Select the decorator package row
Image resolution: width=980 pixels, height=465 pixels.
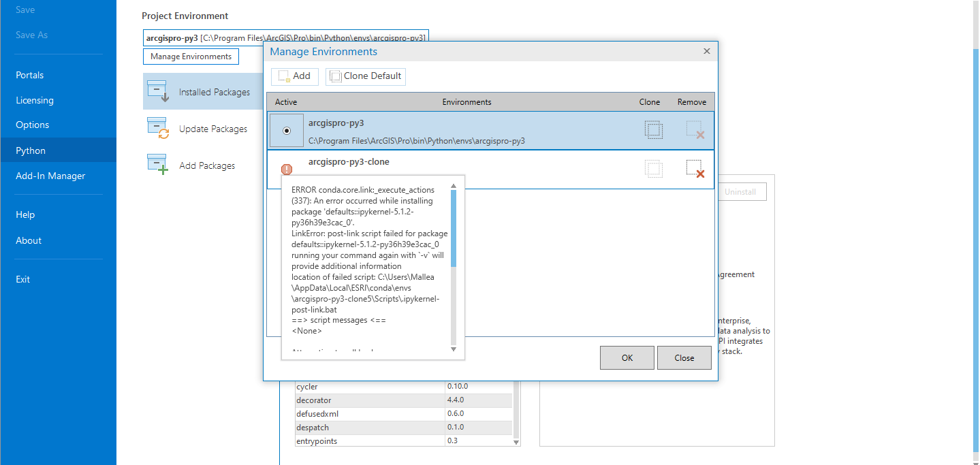[x=403, y=400]
